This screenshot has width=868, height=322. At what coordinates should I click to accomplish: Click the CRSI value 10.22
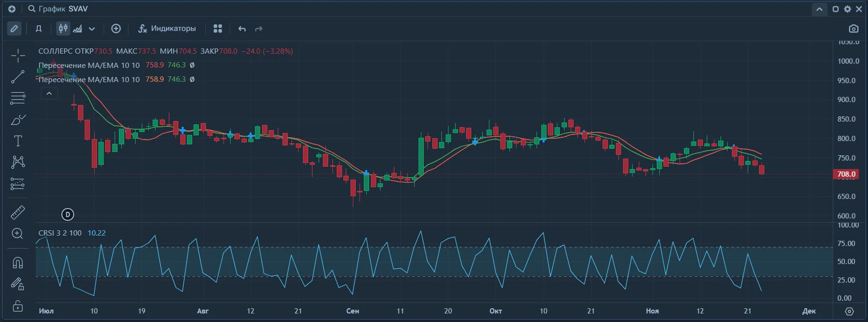tap(97, 233)
